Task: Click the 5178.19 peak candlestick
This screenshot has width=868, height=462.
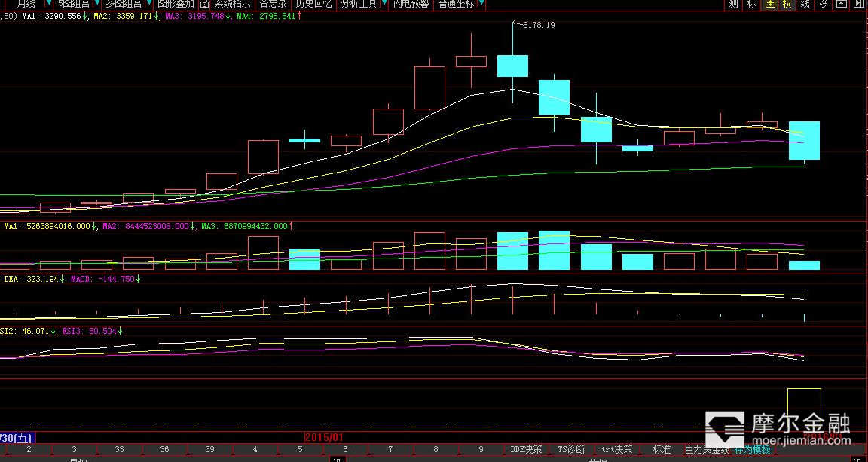Action: pyautogui.click(x=512, y=66)
